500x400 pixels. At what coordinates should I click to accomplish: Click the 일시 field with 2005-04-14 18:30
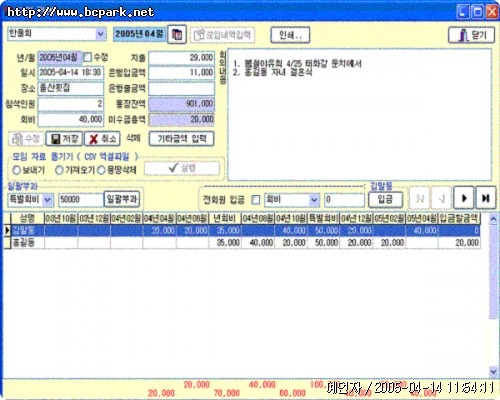click(71, 73)
